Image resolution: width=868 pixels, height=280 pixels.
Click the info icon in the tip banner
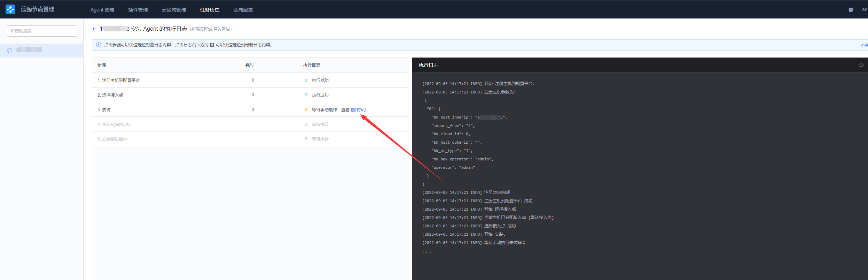[x=99, y=45]
